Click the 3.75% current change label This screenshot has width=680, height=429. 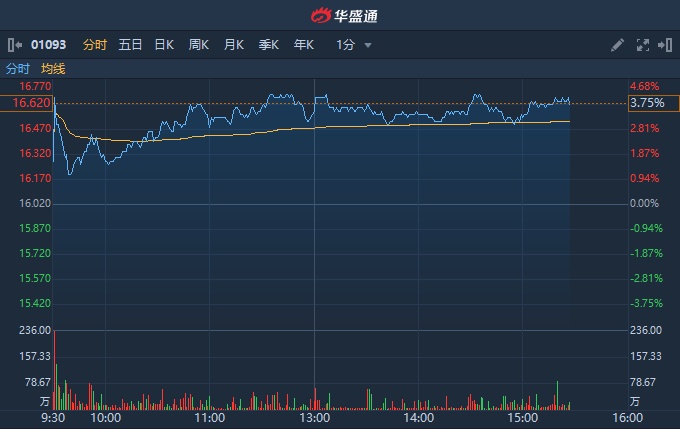[646, 103]
